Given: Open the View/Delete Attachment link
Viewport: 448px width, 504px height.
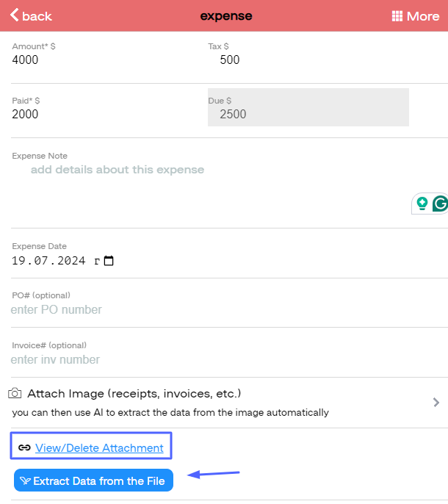Looking at the screenshot, I should pyautogui.click(x=99, y=447).
